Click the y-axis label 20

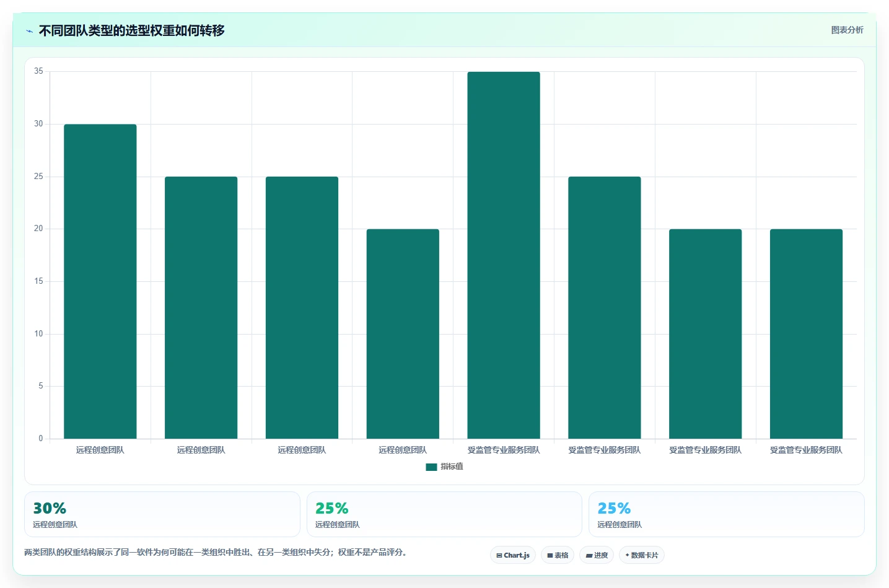(x=38, y=229)
